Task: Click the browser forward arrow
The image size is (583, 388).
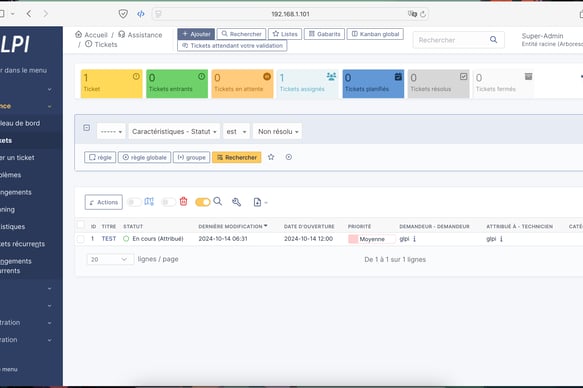Action: [x=45, y=14]
